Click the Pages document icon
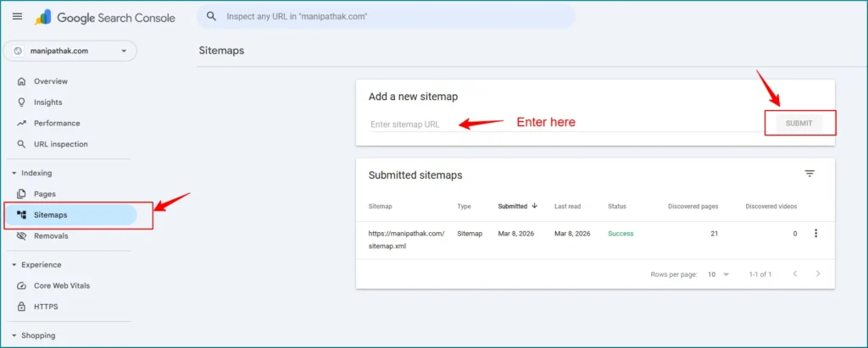Screen dimensions: 868x348 tap(21, 194)
